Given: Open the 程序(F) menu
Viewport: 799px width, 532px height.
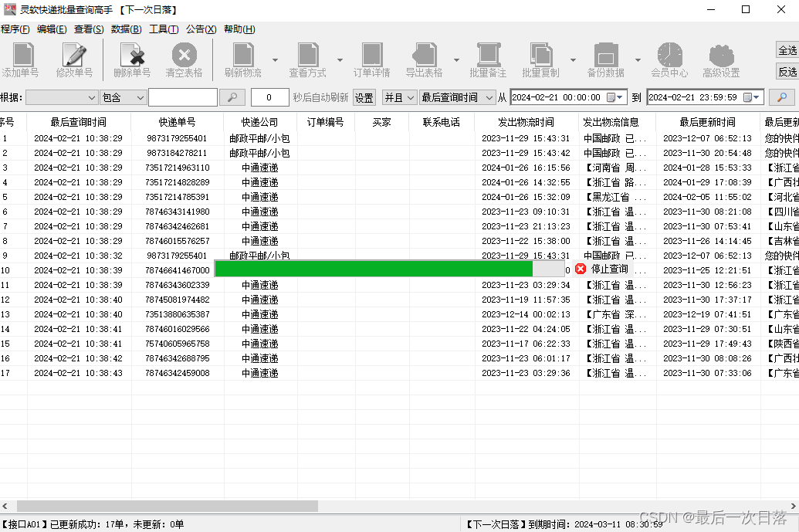Looking at the screenshot, I should click(15, 29).
